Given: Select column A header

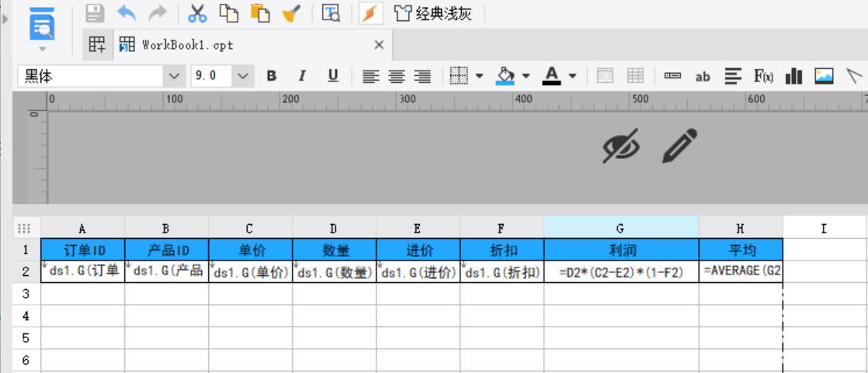Looking at the screenshot, I should [82, 228].
